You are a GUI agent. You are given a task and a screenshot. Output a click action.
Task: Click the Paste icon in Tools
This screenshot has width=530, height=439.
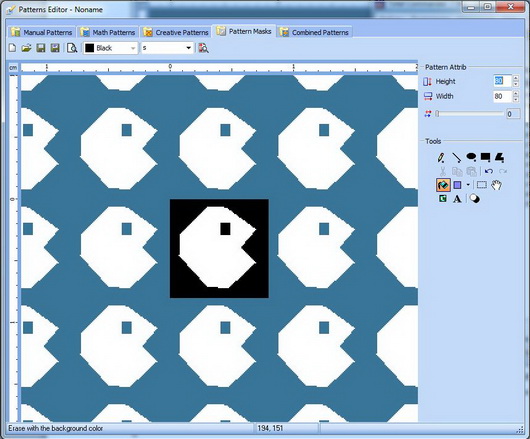click(x=472, y=171)
